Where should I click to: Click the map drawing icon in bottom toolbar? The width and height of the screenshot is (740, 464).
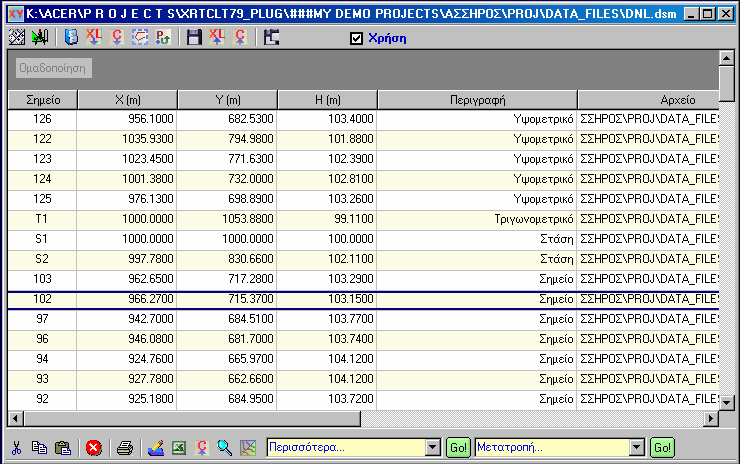(248, 447)
